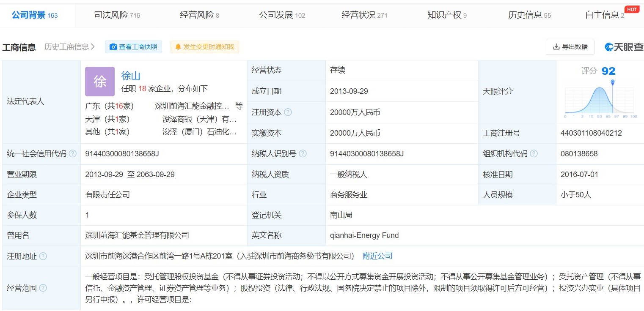The height and width of the screenshot is (311, 644).
Task: Click approval date 2016-07-01
Action: tap(579, 175)
